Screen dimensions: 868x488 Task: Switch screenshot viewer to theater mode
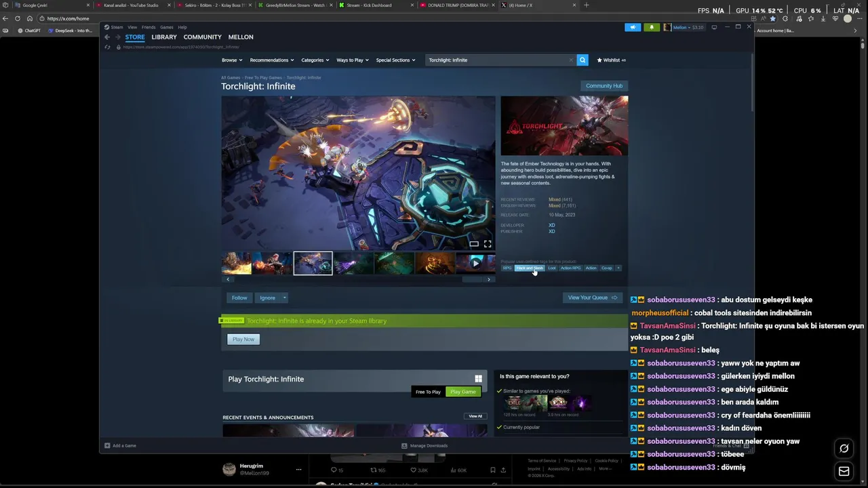(474, 244)
